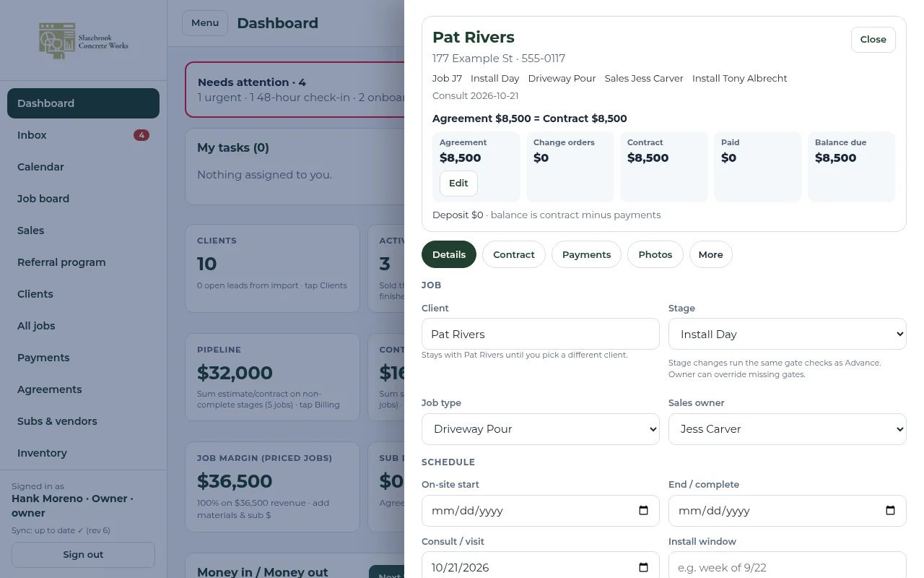Open the Payments tab in job panel
The width and height of the screenshot is (924, 578).
point(586,254)
